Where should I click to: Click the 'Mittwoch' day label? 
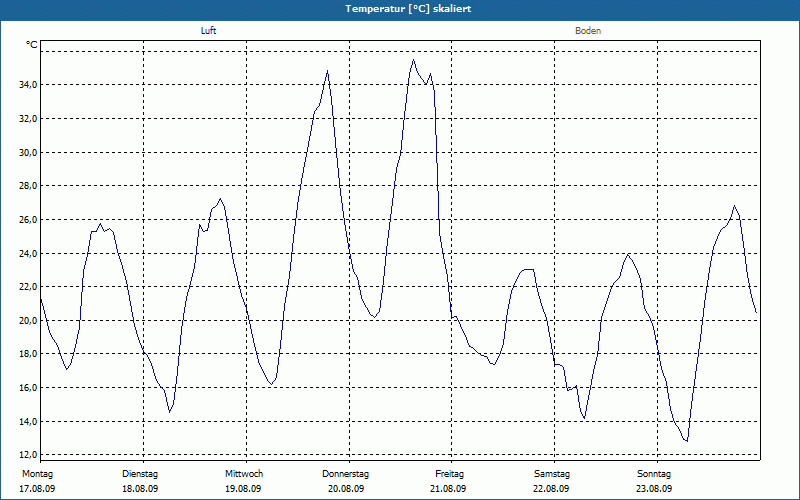244,474
